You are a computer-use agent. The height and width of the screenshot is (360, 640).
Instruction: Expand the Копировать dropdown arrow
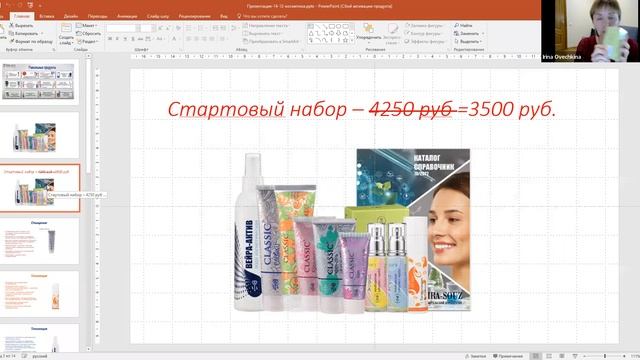(42, 33)
